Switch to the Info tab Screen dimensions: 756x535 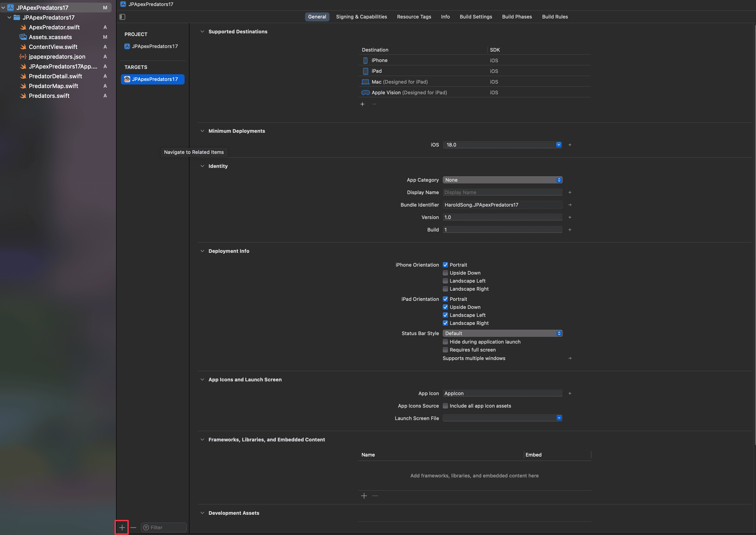click(x=445, y=17)
